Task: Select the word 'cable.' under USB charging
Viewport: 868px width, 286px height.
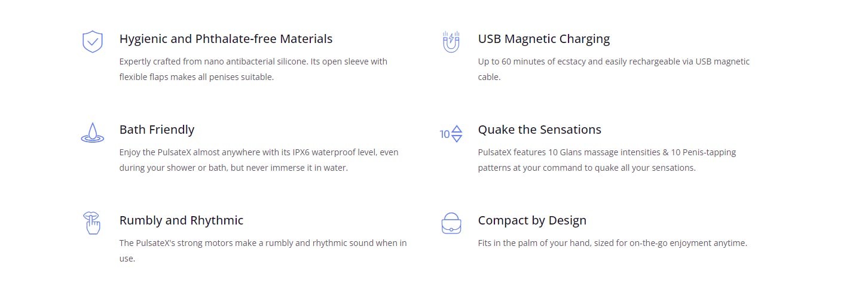Action: click(x=489, y=77)
